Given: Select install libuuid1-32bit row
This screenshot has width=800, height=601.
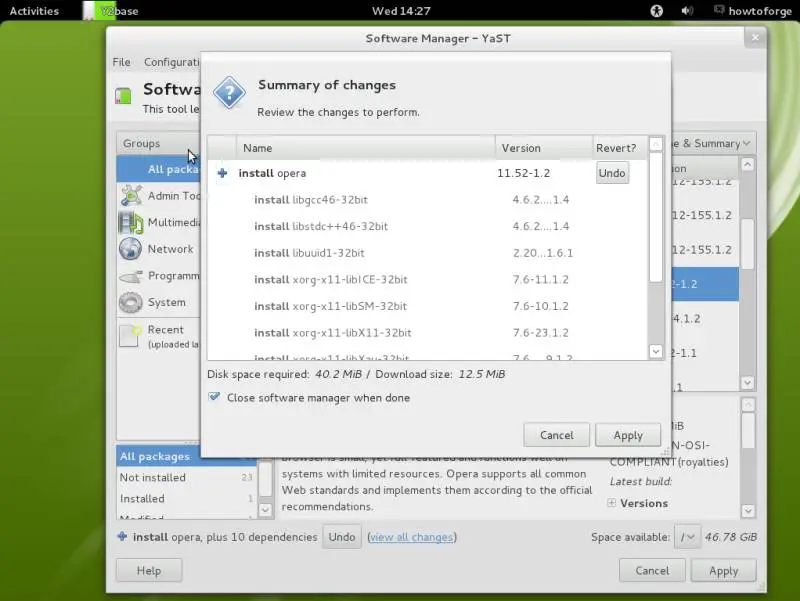Looking at the screenshot, I should (x=428, y=253).
